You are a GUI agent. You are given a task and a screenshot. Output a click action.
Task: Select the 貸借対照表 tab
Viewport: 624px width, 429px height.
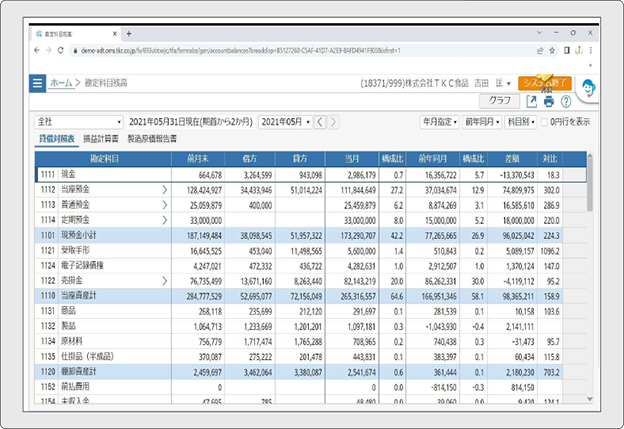click(x=57, y=139)
